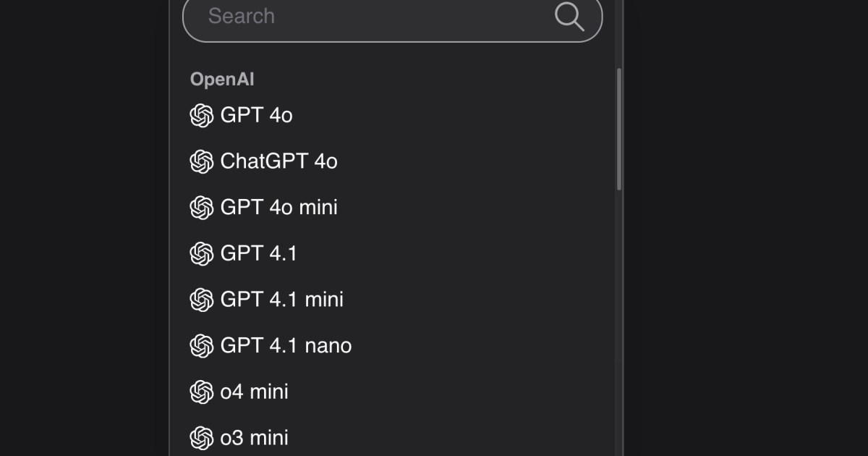Switch to GPT 4.1 mini
This screenshot has height=456, width=868.
coord(281,300)
